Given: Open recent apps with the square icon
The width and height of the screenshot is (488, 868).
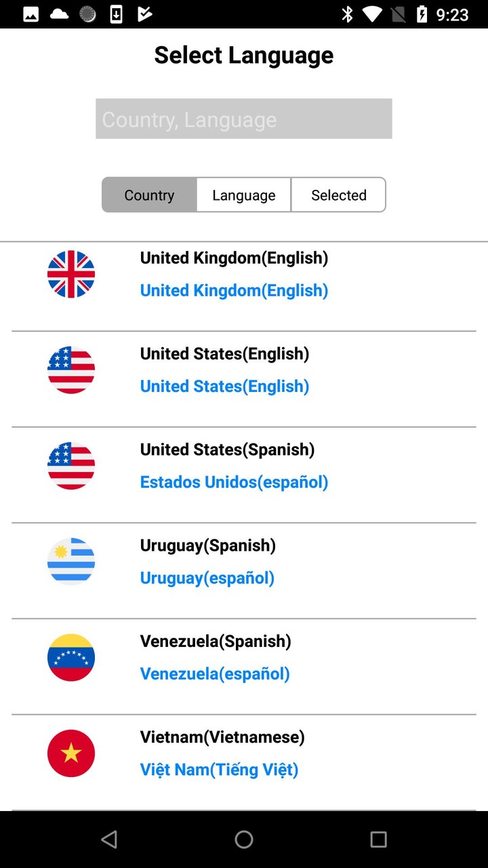Looking at the screenshot, I should pyautogui.click(x=378, y=840).
